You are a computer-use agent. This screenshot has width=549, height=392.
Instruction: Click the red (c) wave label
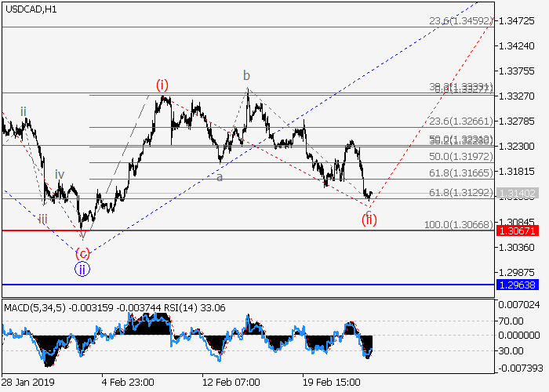pos(82,253)
